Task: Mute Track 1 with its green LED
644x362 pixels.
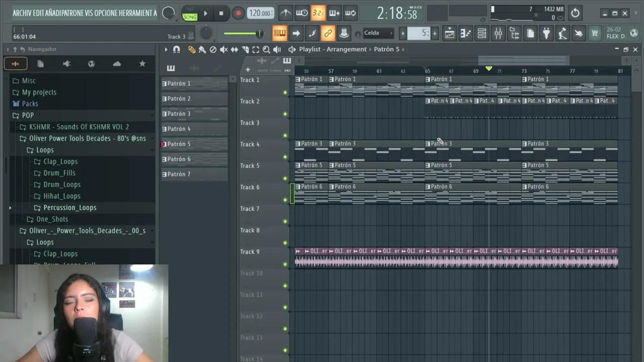Action: [x=285, y=93]
